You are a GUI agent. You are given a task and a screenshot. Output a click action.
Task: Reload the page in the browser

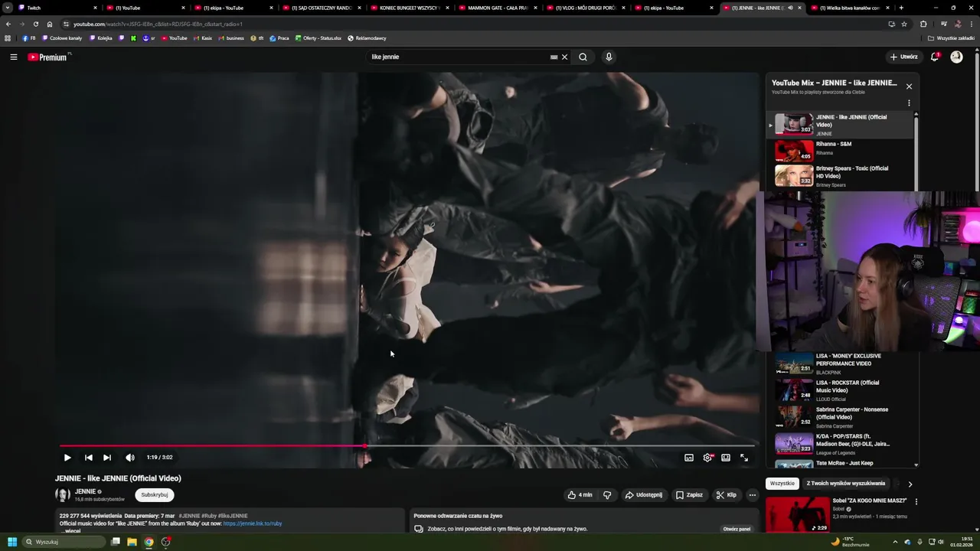click(35, 24)
